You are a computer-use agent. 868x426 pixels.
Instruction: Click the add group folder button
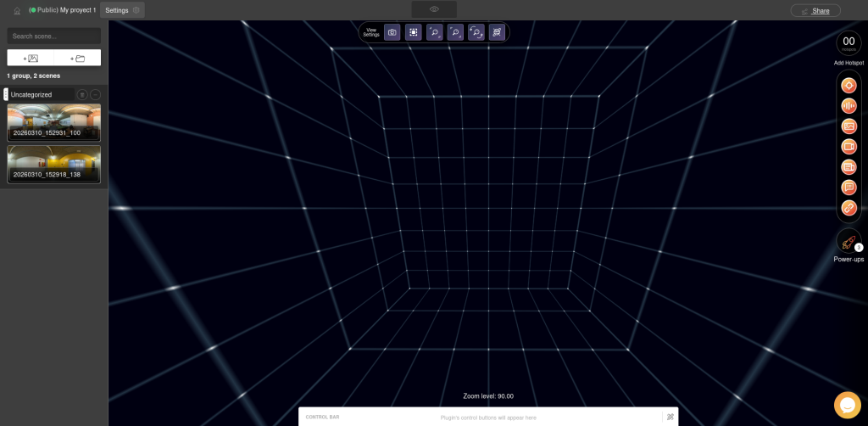point(77,58)
